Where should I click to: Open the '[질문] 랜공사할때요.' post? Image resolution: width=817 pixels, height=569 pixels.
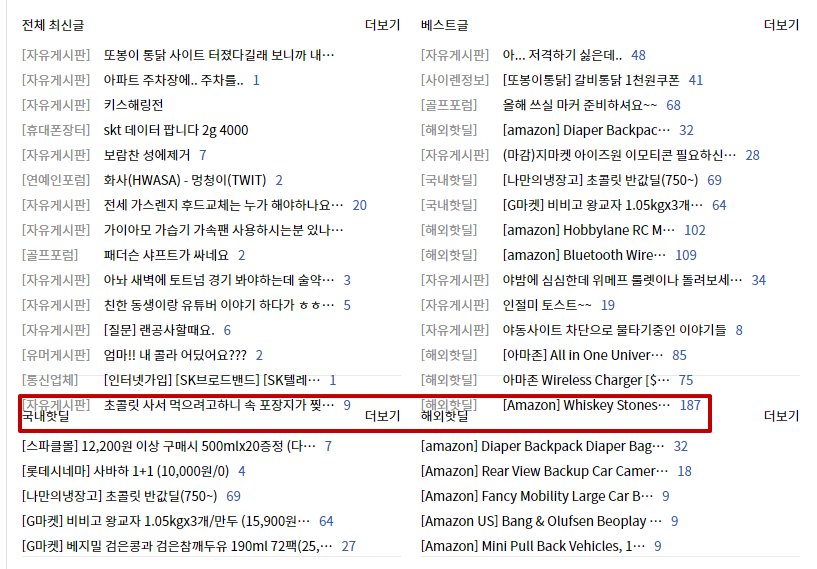pyautogui.click(x=159, y=330)
